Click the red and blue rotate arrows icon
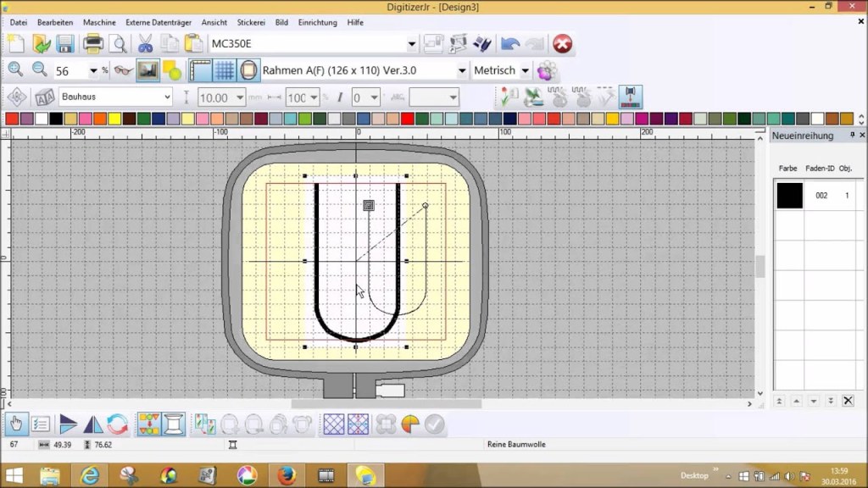Viewport: 868px width, 488px height. (x=117, y=424)
